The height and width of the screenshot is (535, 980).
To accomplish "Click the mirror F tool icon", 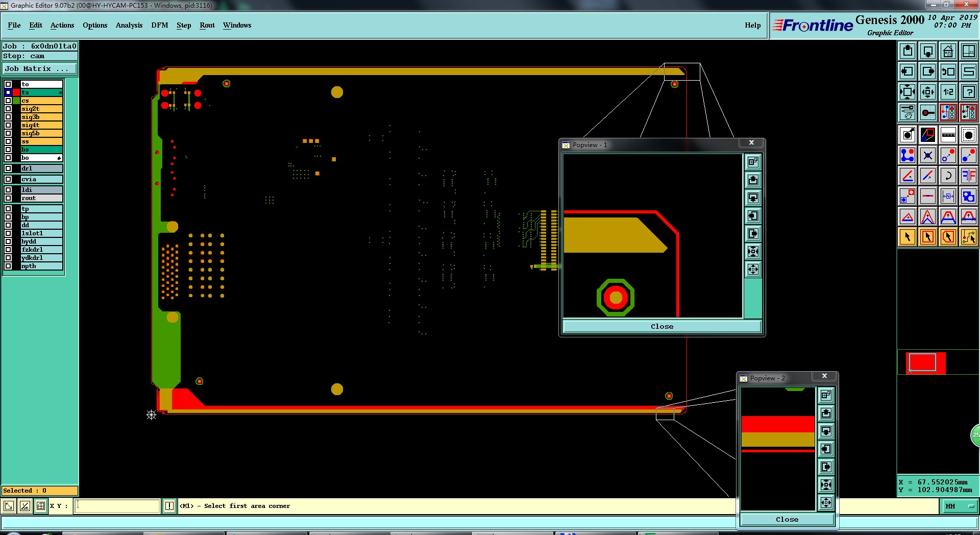I will (969, 176).
